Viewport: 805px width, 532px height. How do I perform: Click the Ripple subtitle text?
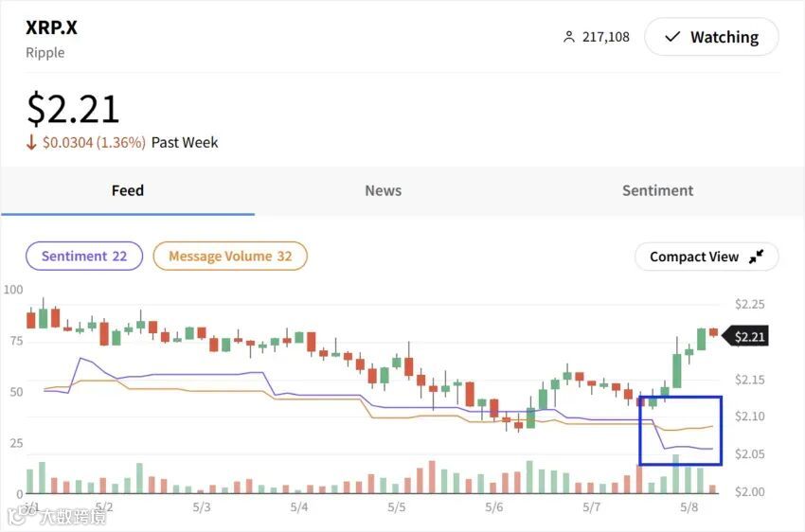tap(45, 52)
